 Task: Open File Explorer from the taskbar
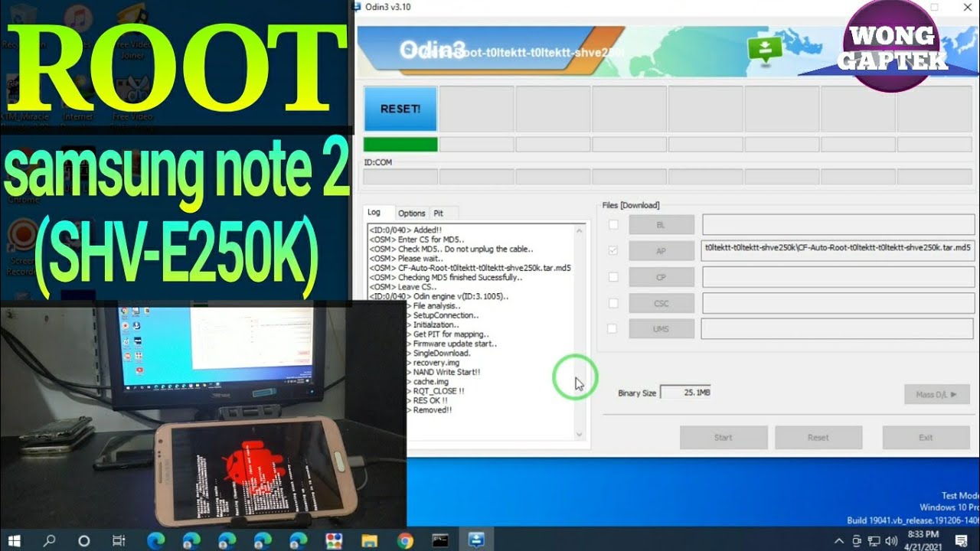[x=369, y=540]
